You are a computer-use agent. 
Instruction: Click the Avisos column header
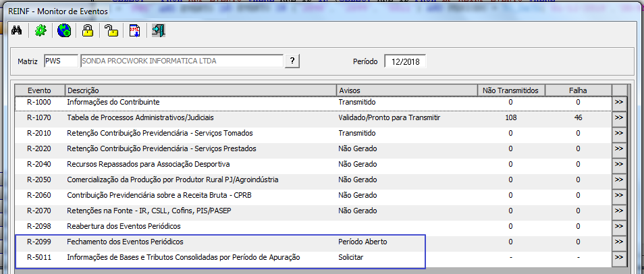click(406, 90)
